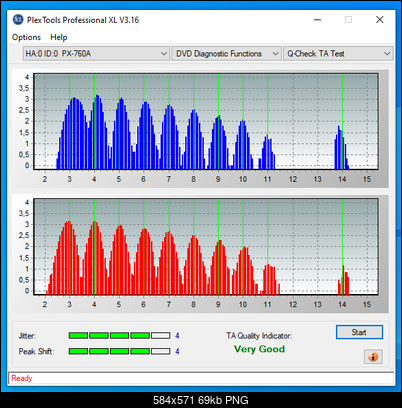Click the PlexTools Professional XL V3.16 title
402x408 pixels.
(83, 20)
